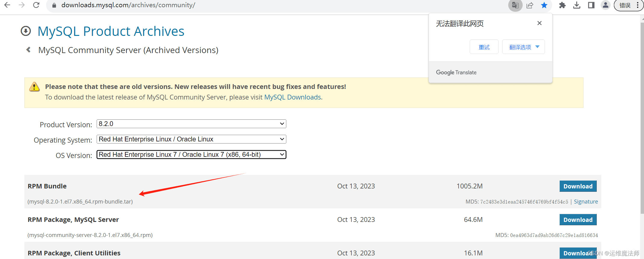Open the Product Version dropdown showing 8.2.0
This screenshot has height=259, width=644.
[x=191, y=124]
